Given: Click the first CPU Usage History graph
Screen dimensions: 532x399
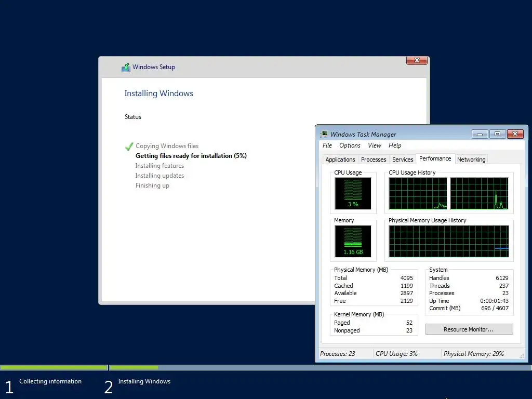Looking at the screenshot, I should point(418,193).
